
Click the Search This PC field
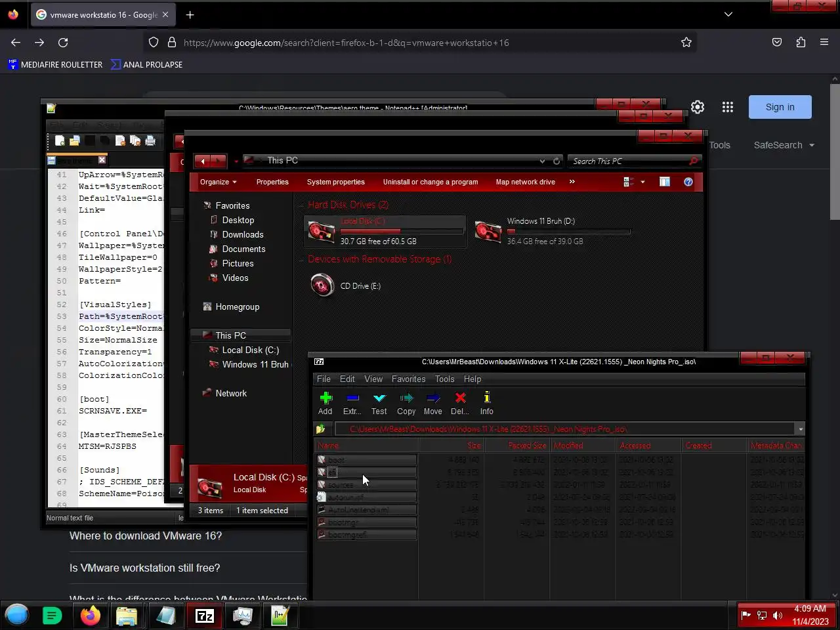tap(633, 161)
